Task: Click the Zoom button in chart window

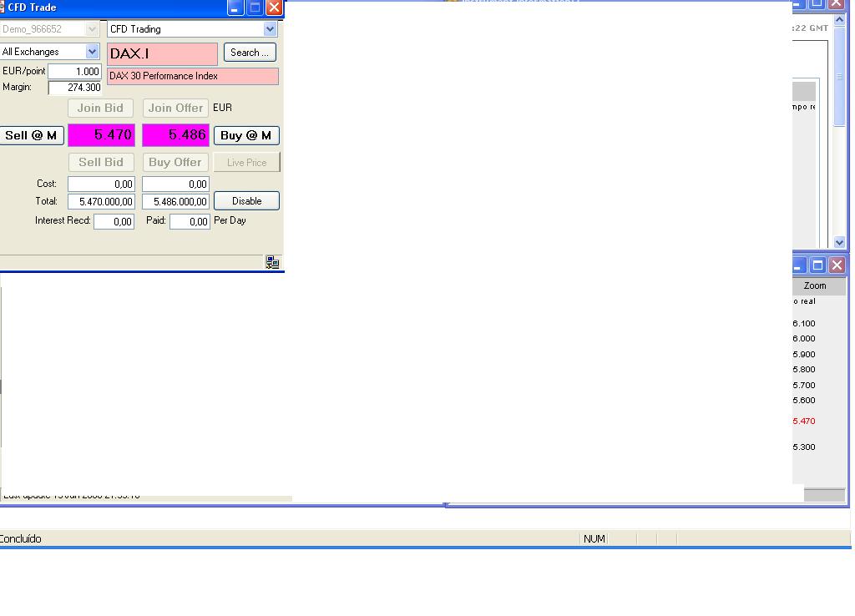Action: [815, 285]
